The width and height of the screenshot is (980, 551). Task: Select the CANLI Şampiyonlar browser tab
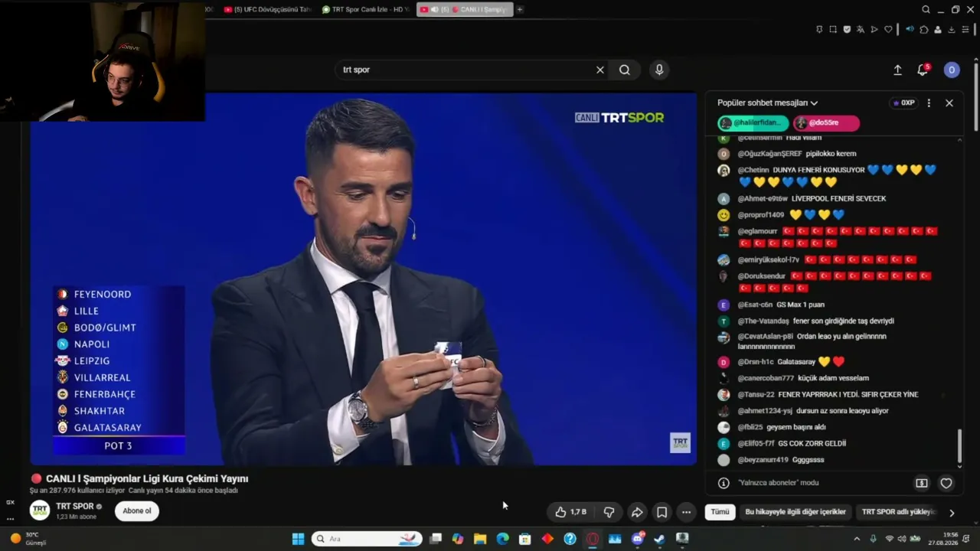465,9
